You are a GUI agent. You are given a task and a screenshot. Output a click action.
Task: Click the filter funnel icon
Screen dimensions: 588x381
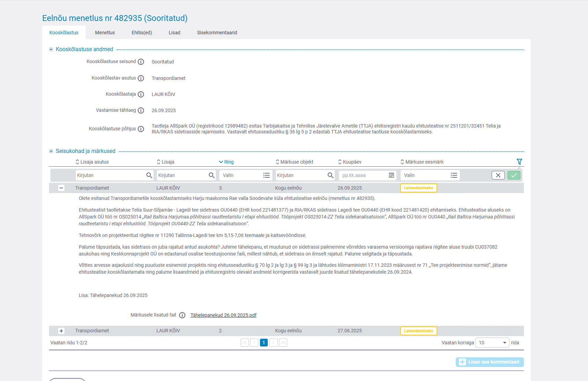(519, 162)
